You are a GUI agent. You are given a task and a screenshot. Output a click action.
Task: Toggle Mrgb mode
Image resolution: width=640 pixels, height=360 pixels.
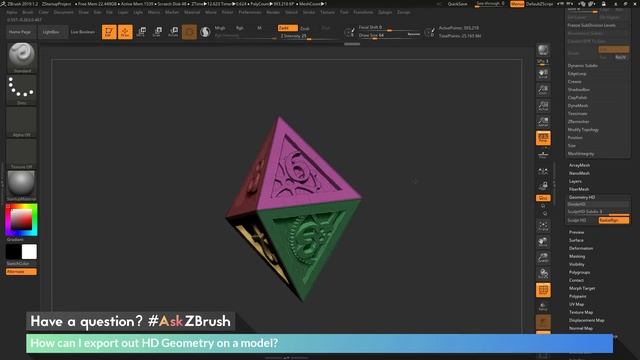(220, 28)
